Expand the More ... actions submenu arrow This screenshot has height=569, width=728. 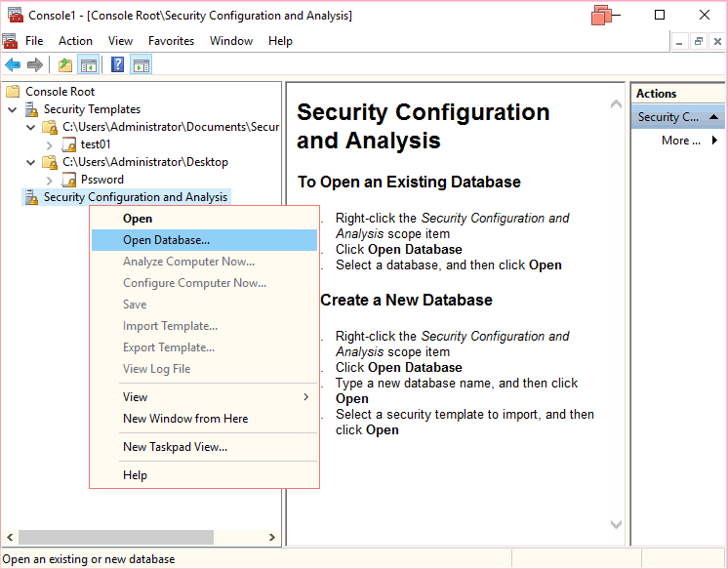(x=714, y=141)
